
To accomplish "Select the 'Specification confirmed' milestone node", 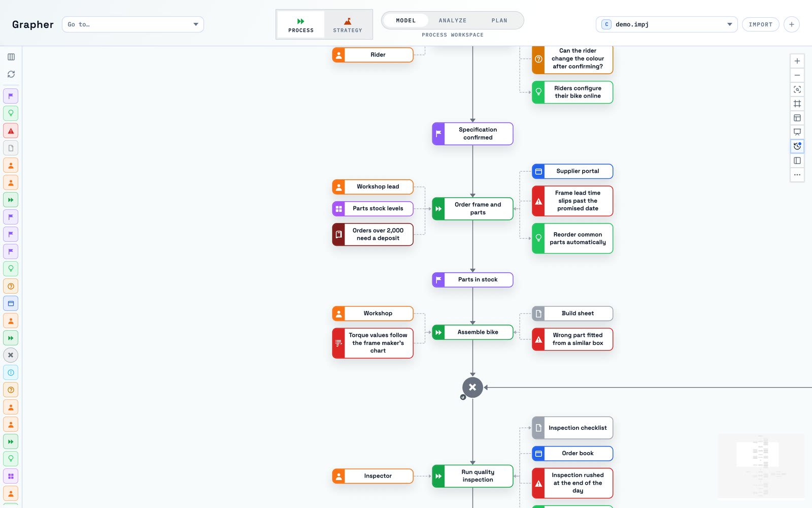I will coord(472,134).
